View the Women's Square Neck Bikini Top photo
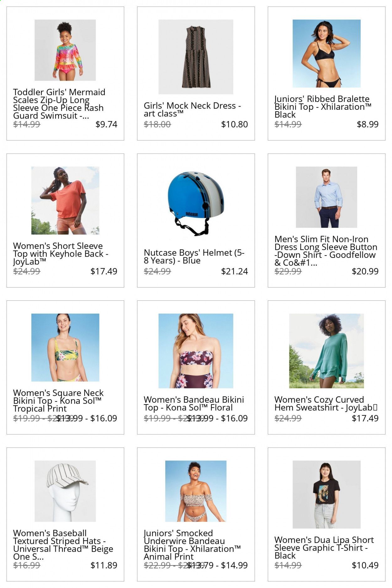Screen dimensions: 392x588 (x=65, y=347)
